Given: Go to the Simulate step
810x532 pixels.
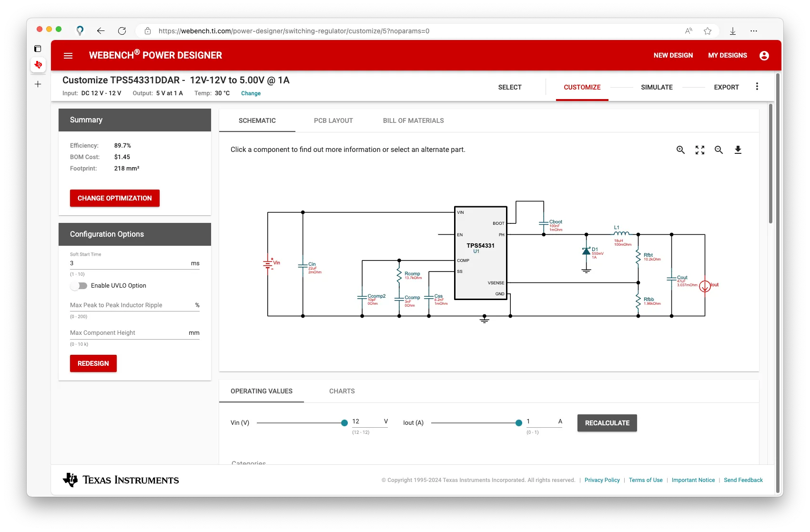Looking at the screenshot, I should [x=657, y=87].
